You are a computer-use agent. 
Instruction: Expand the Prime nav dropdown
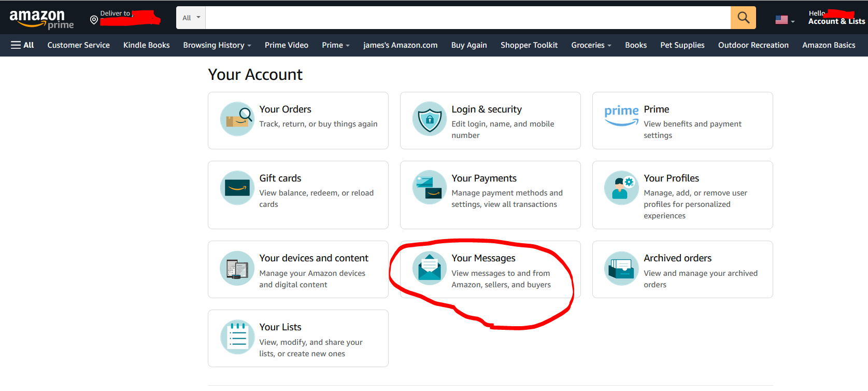(336, 45)
